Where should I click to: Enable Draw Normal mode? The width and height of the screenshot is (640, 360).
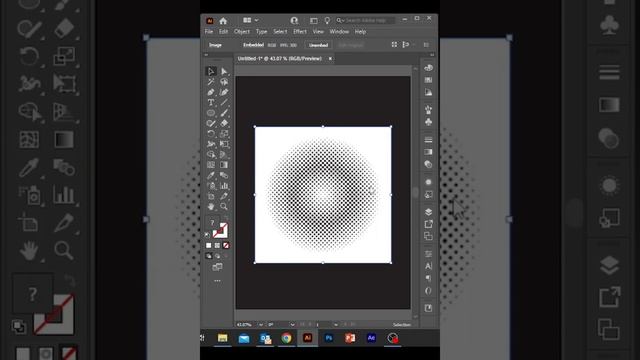tap(209, 256)
